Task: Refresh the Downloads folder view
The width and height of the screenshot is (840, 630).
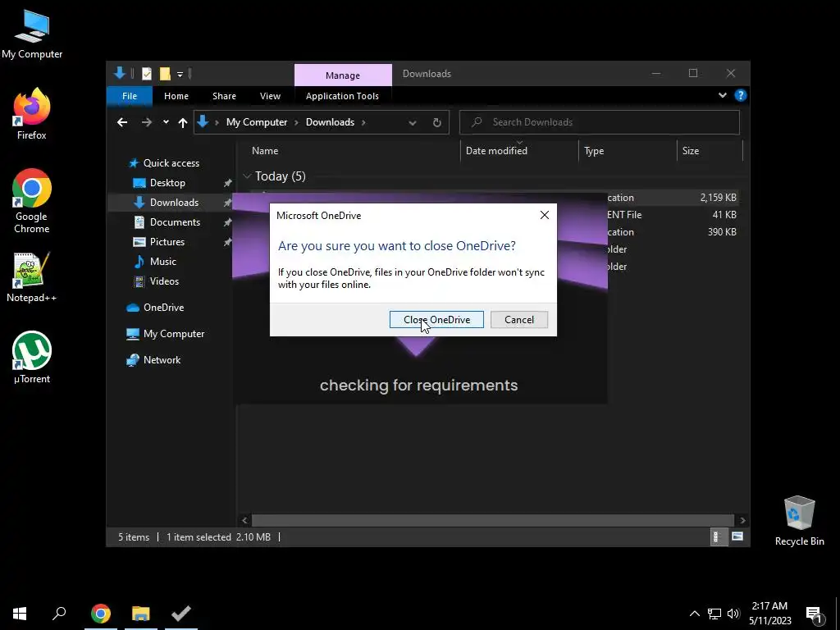Action: point(436,123)
